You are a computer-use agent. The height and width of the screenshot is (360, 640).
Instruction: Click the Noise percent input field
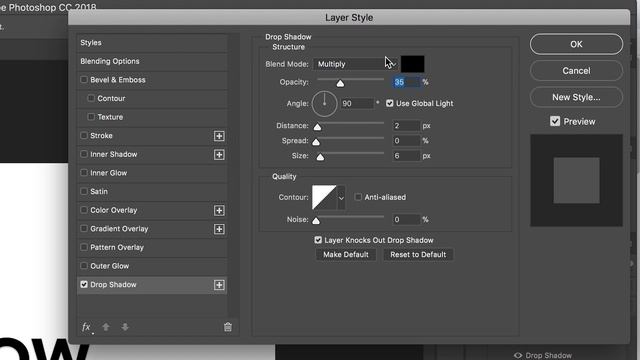(x=406, y=220)
